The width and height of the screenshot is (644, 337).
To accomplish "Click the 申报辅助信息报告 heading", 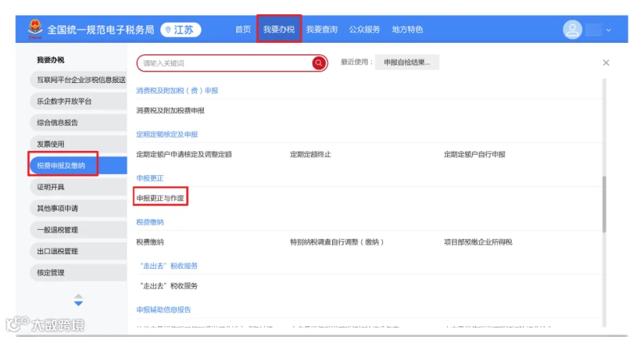I will click(163, 310).
